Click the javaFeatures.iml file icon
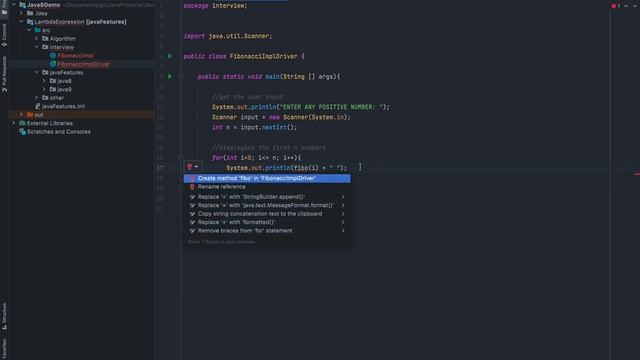 pyautogui.click(x=38, y=106)
